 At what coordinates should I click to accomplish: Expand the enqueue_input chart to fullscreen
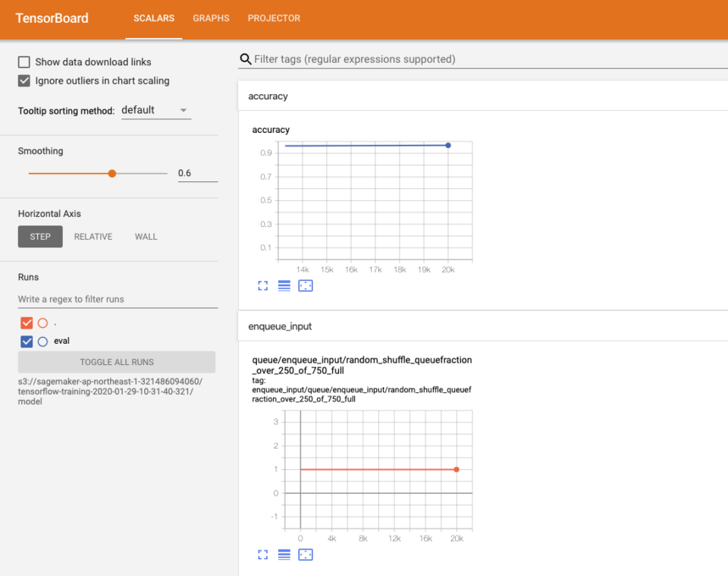tap(262, 555)
